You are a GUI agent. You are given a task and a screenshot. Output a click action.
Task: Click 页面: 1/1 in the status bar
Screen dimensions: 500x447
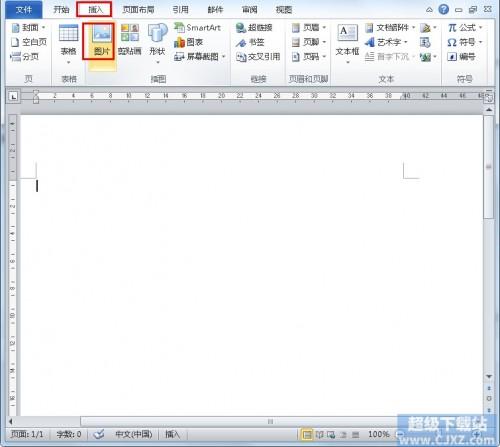[x=27, y=434]
